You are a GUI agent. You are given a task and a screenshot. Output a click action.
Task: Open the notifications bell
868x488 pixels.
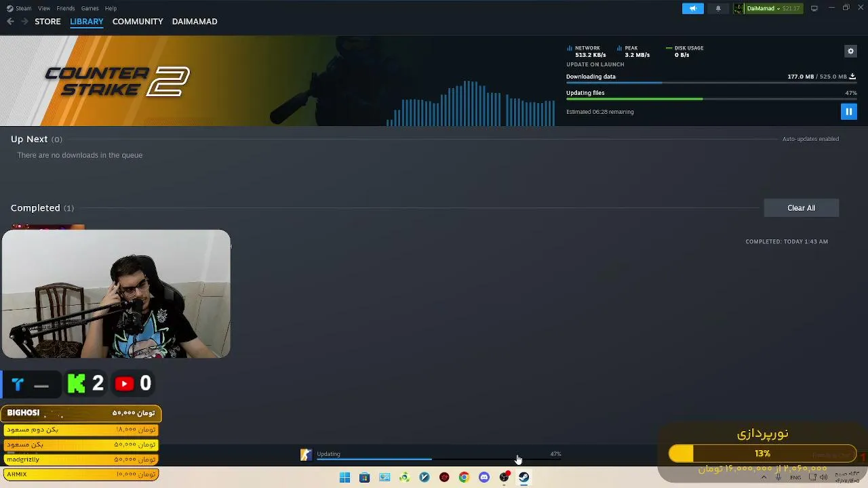point(718,8)
